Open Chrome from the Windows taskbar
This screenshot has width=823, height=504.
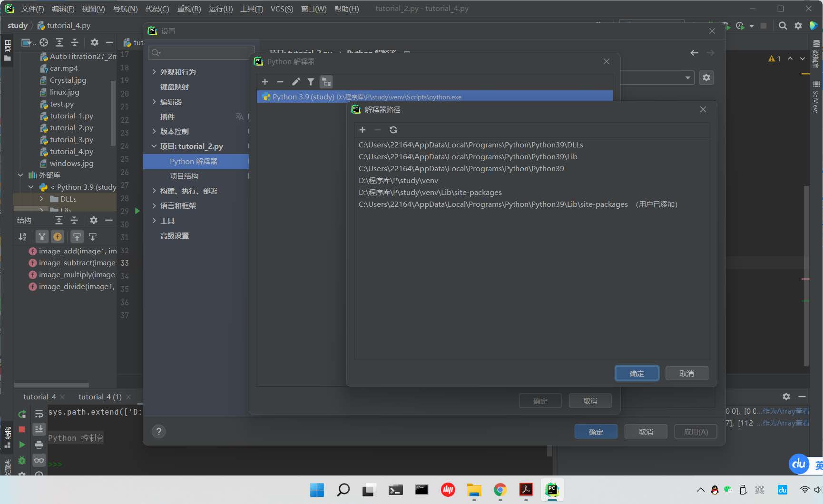tap(500, 490)
